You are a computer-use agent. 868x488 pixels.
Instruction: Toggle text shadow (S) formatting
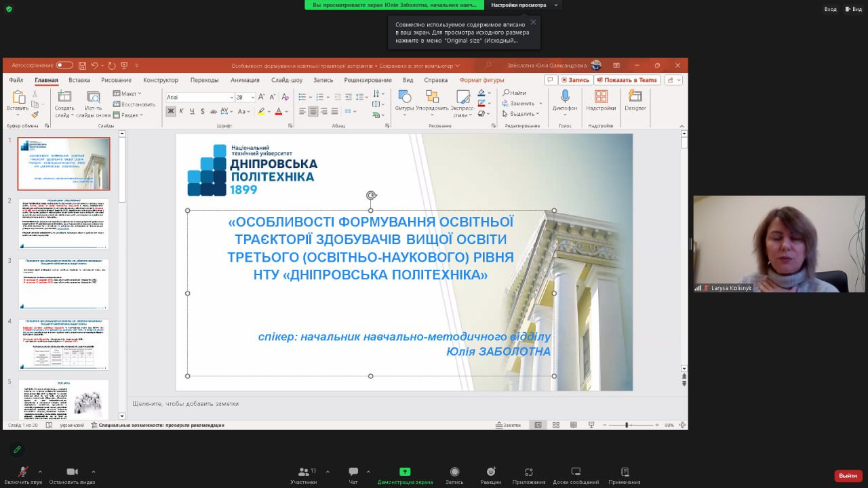tap(203, 111)
